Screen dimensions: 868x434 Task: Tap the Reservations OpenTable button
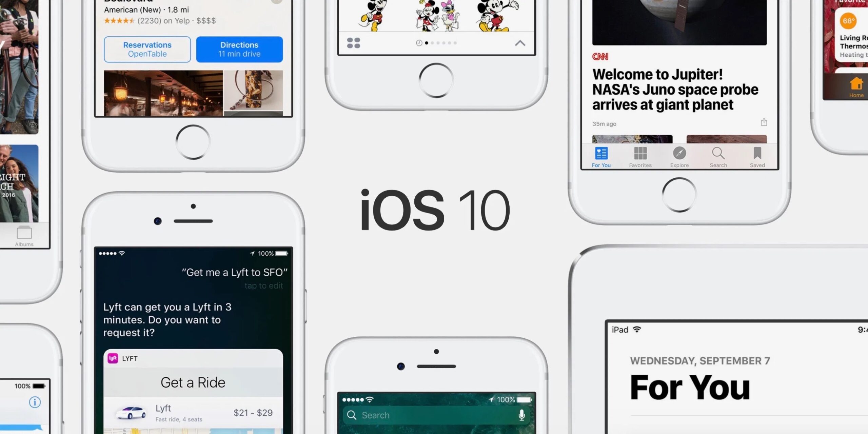coord(146,49)
